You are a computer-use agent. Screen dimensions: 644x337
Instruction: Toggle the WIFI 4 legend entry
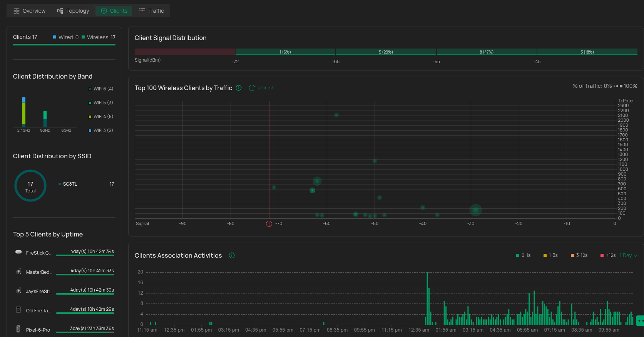tap(101, 117)
